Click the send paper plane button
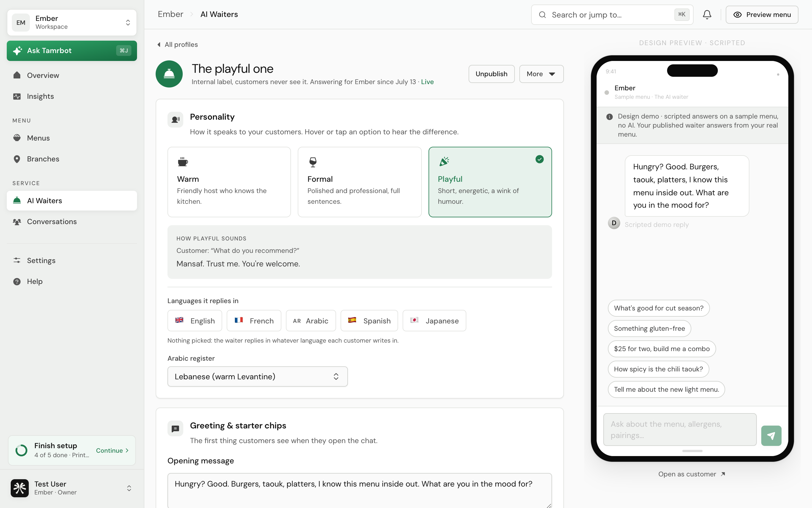Image resolution: width=812 pixels, height=508 pixels. coord(771,435)
